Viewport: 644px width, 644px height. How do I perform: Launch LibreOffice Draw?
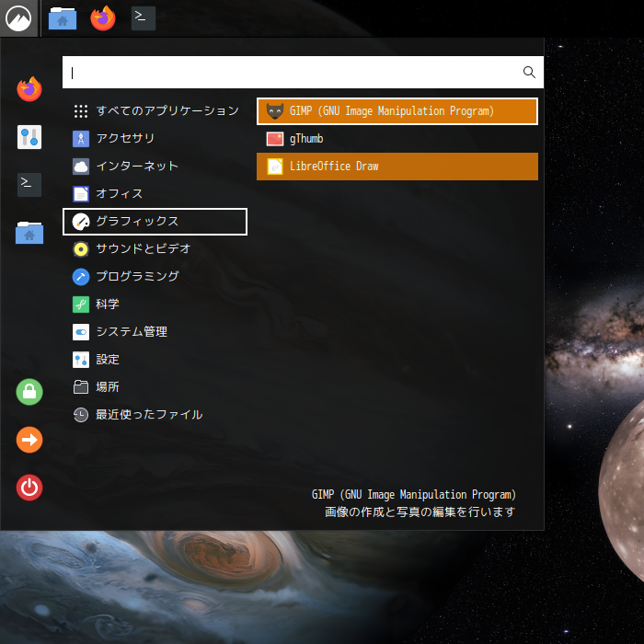(397, 167)
